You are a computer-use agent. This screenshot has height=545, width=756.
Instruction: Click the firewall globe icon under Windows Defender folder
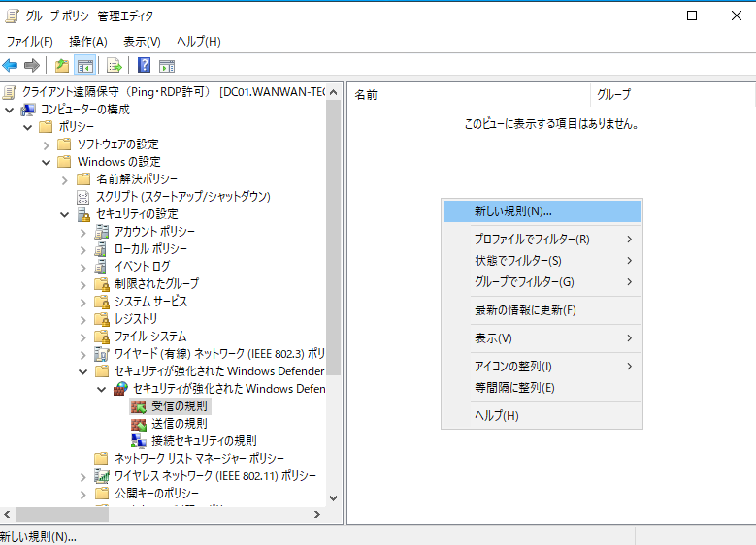(x=120, y=389)
